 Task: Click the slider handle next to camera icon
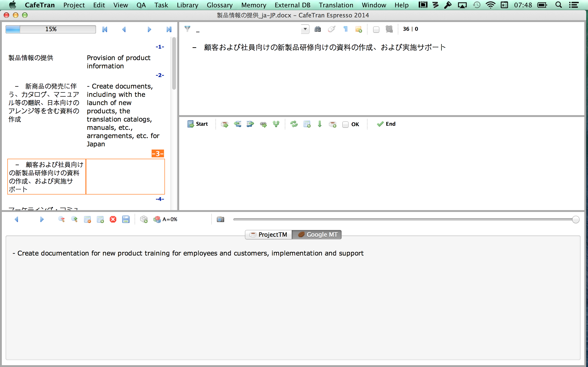point(575,220)
